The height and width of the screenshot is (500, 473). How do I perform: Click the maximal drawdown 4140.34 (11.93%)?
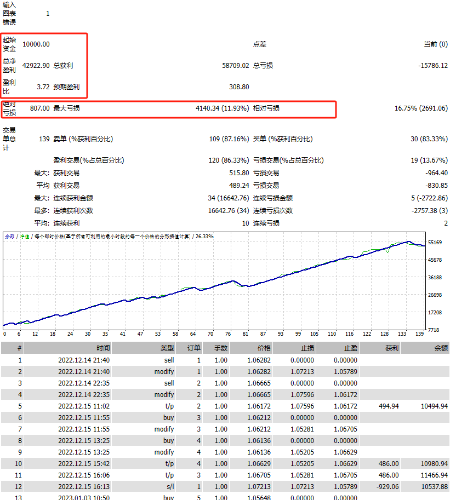[222, 108]
